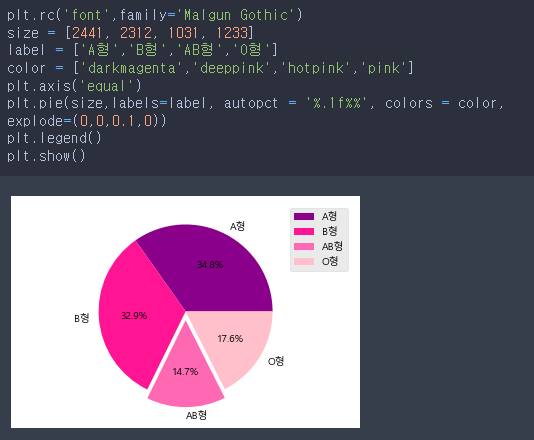The height and width of the screenshot is (440, 534).
Task: Click the AB형 text in the legend
Action: [332, 246]
